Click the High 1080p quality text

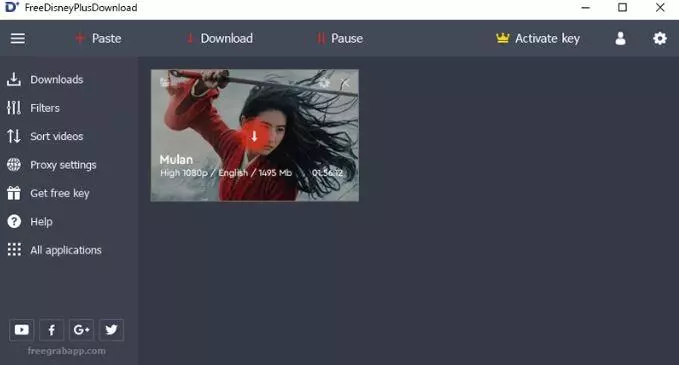coord(184,173)
